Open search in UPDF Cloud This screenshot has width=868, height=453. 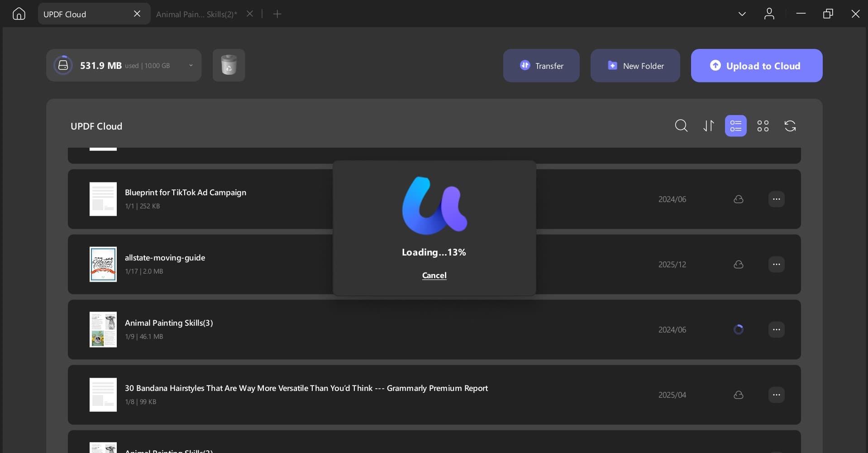click(x=681, y=126)
